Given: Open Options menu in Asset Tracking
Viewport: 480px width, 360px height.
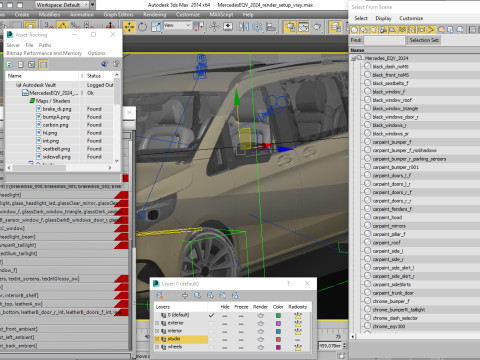Looking at the screenshot, I should click(96, 53).
